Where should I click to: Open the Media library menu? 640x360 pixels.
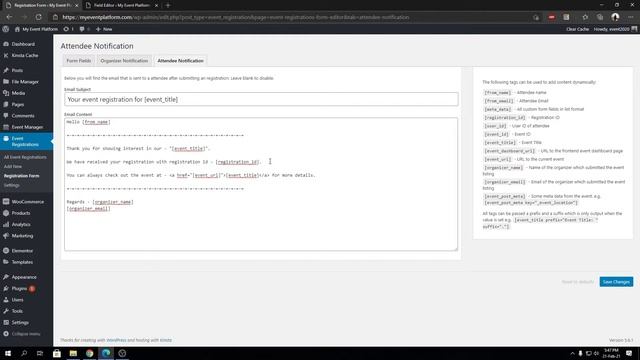tap(18, 93)
